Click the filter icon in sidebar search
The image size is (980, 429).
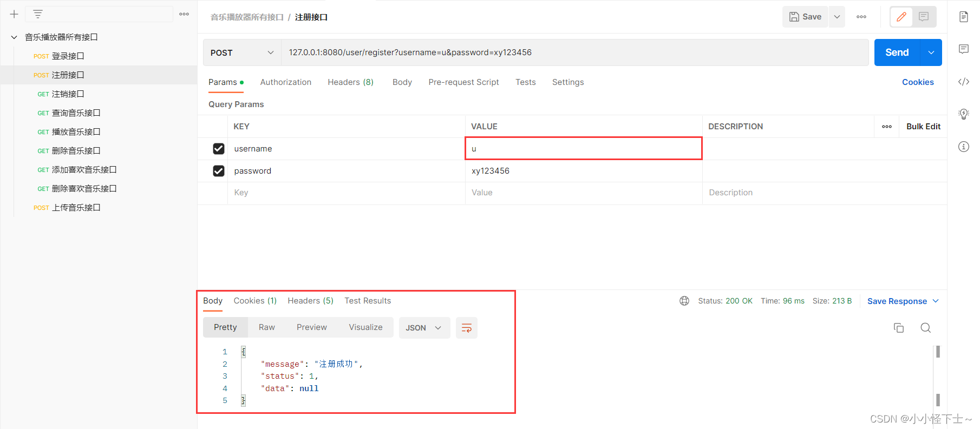point(38,14)
